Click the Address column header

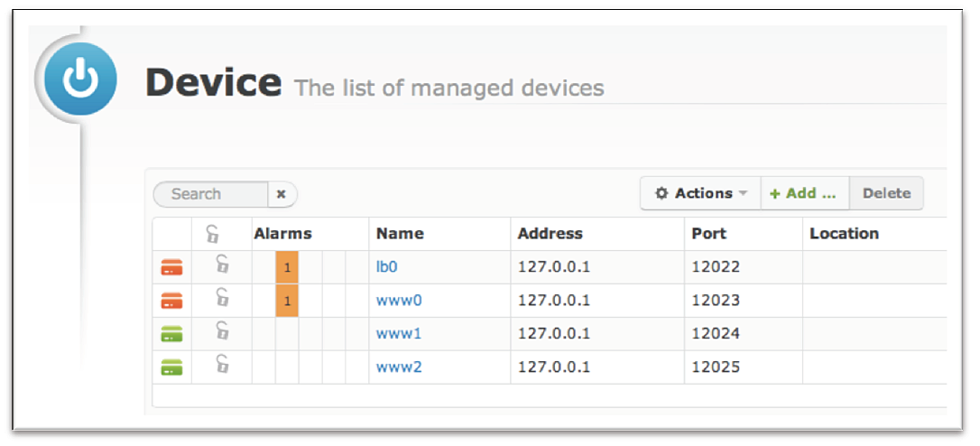(x=550, y=234)
